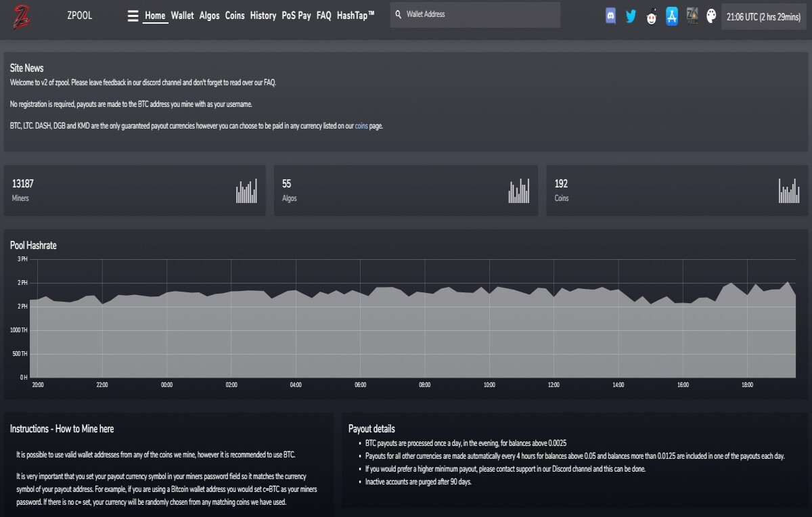Open the Algos menu item

209,16
